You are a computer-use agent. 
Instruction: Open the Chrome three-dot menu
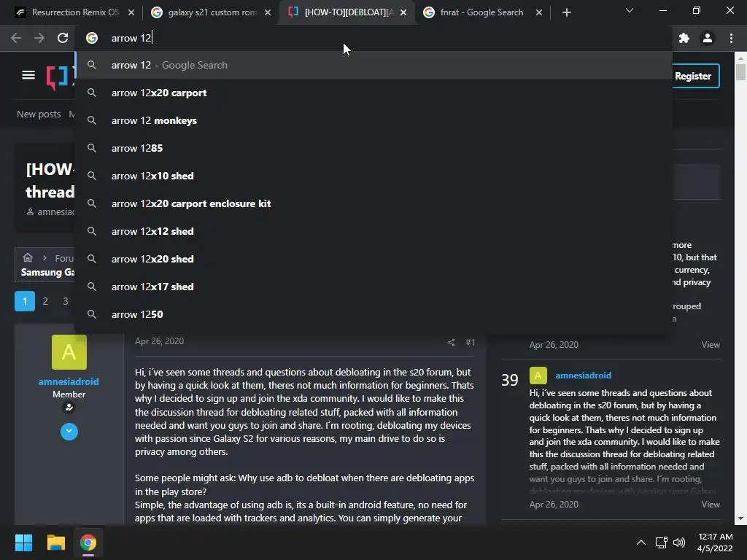[x=731, y=38]
